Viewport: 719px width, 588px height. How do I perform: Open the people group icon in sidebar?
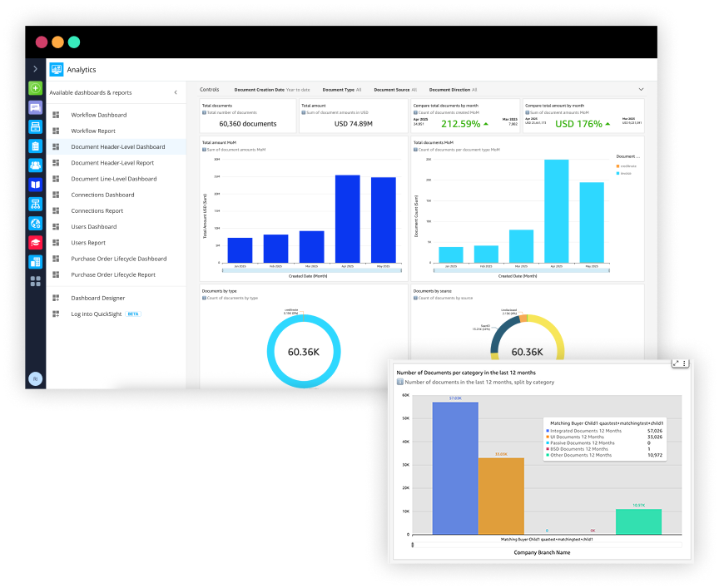coord(35,166)
